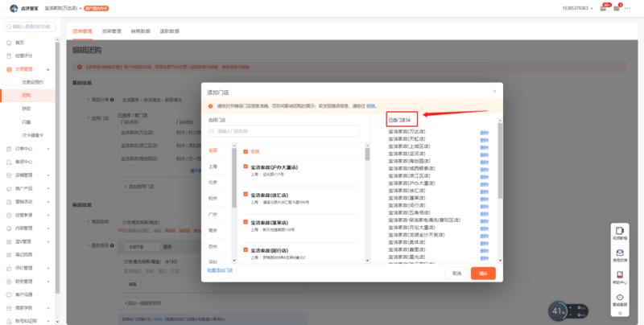The image size is (644, 325).
Task: Click the 批量添加门店 link
Action: 220,270
